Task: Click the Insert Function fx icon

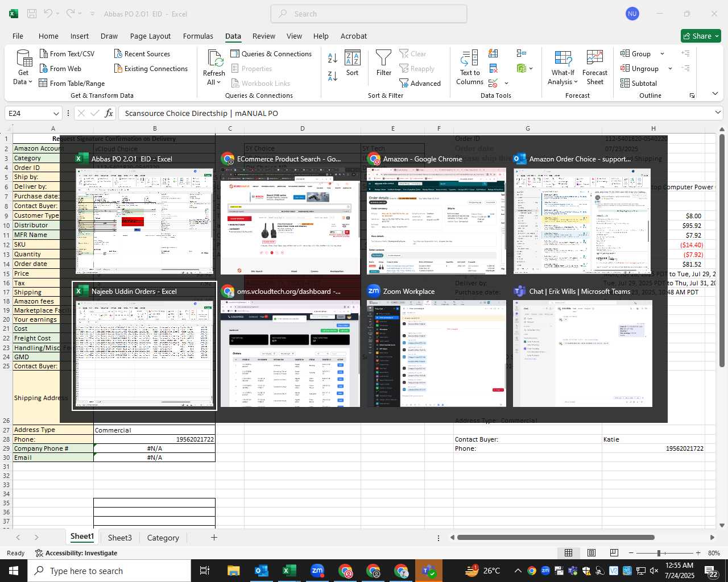Action: 109,113
